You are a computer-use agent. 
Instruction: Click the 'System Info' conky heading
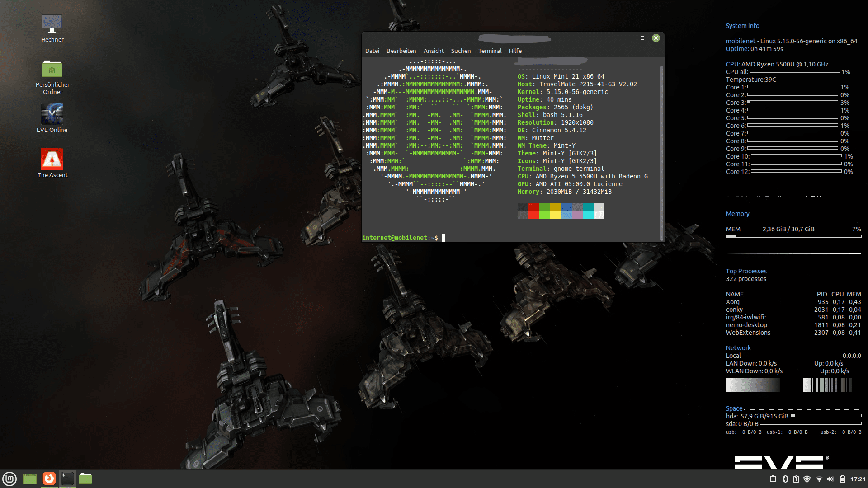[x=742, y=26]
